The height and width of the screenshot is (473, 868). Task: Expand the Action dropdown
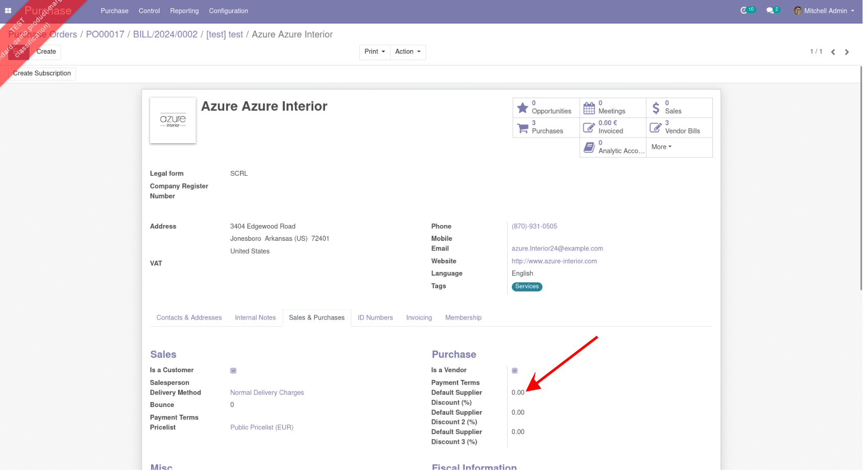click(408, 52)
